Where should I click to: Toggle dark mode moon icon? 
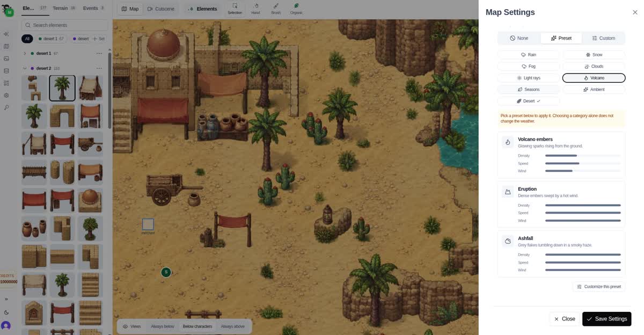pos(6,312)
